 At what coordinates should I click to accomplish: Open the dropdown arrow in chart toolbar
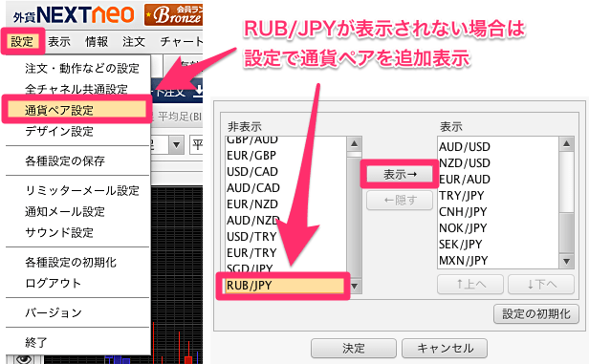pyautogui.click(x=176, y=144)
